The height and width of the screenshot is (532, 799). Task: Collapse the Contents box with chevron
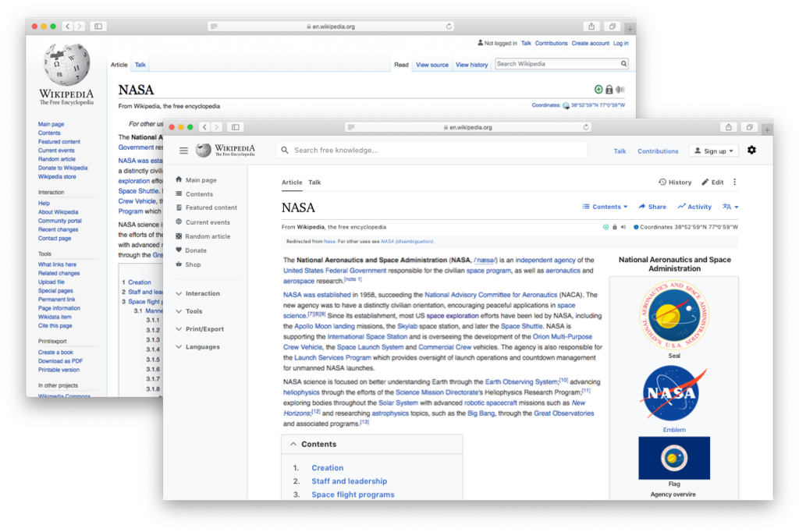(x=293, y=444)
